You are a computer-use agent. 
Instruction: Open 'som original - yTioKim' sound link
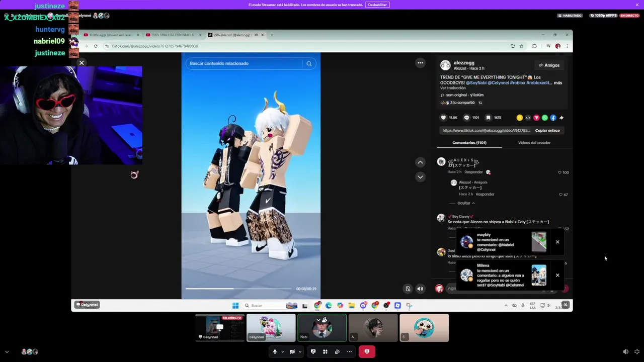(462, 95)
